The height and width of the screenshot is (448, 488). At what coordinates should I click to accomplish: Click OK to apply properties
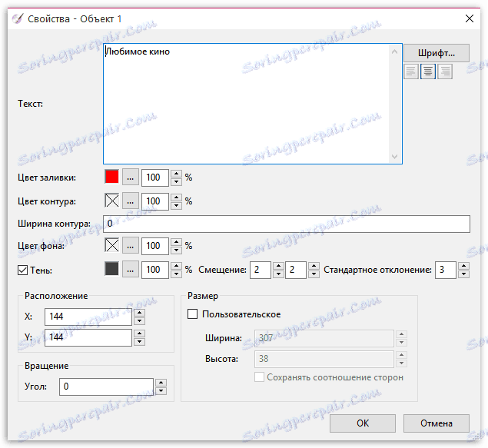coord(363,423)
